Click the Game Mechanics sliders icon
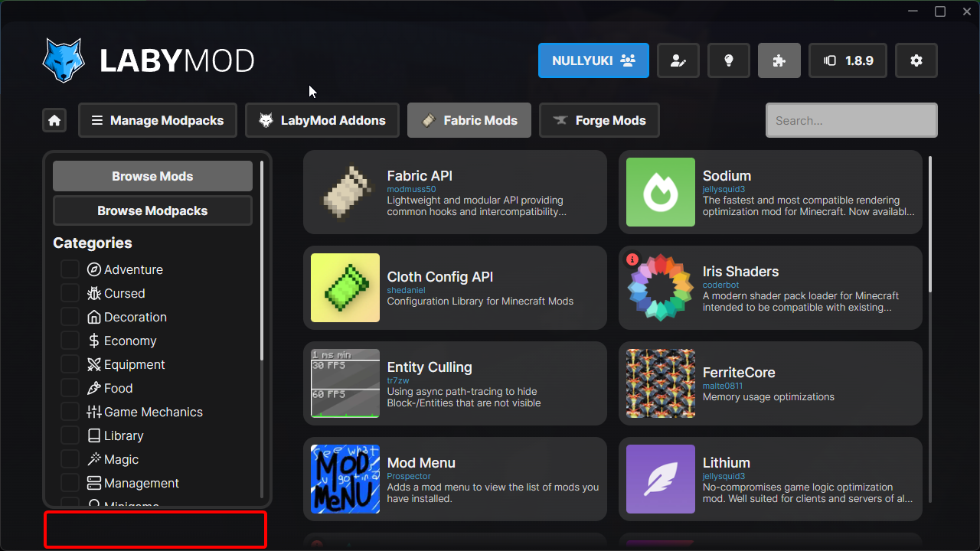 [94, 412]
